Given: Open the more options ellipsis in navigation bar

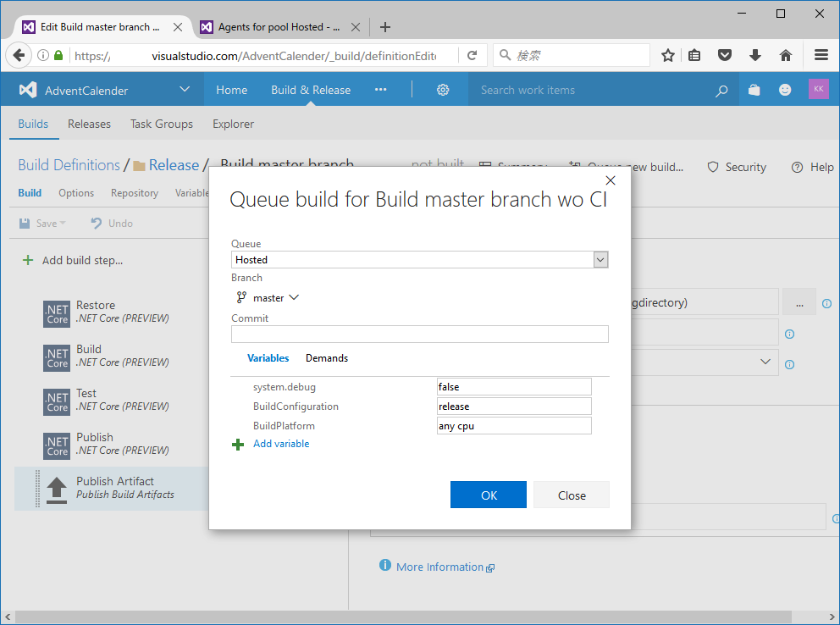Looking at the screenshot, I should (x=380, y=90).
